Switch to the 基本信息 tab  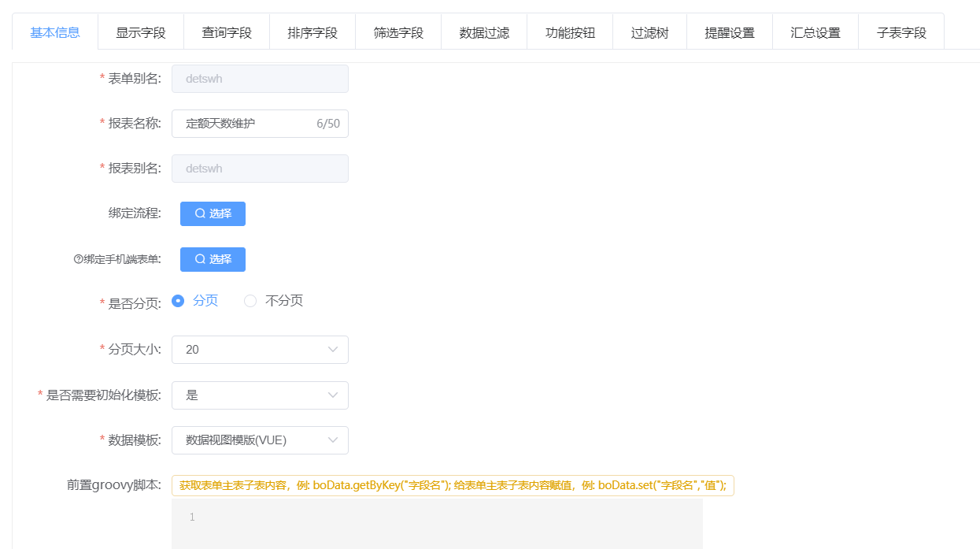[x=55, y=32]
